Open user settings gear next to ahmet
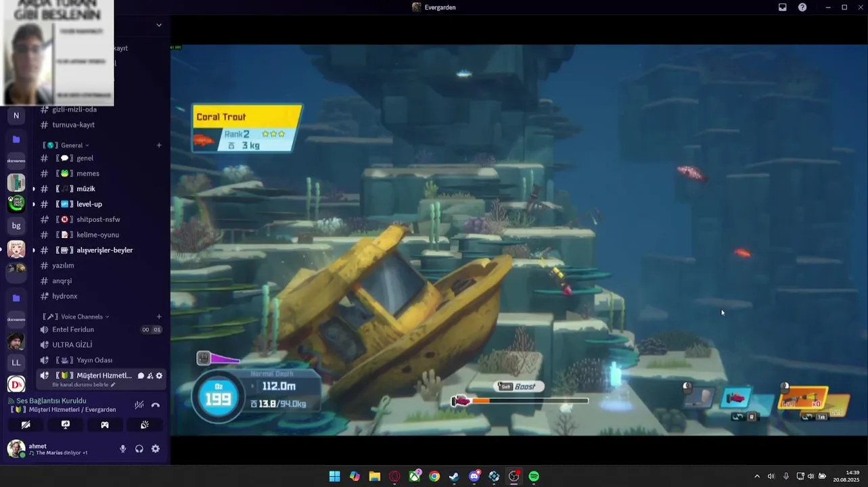The image size is (868, 487). [156, 448]
